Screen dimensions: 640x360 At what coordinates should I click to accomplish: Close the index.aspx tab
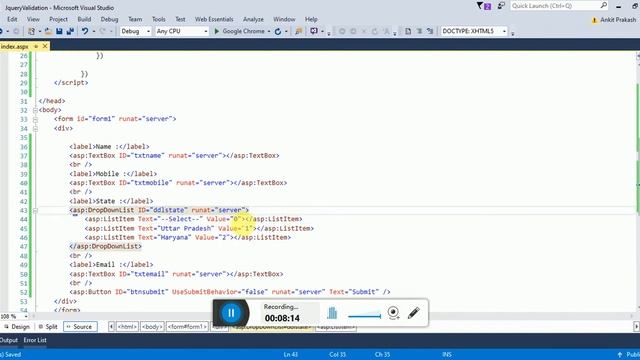(x=45, y=47)
